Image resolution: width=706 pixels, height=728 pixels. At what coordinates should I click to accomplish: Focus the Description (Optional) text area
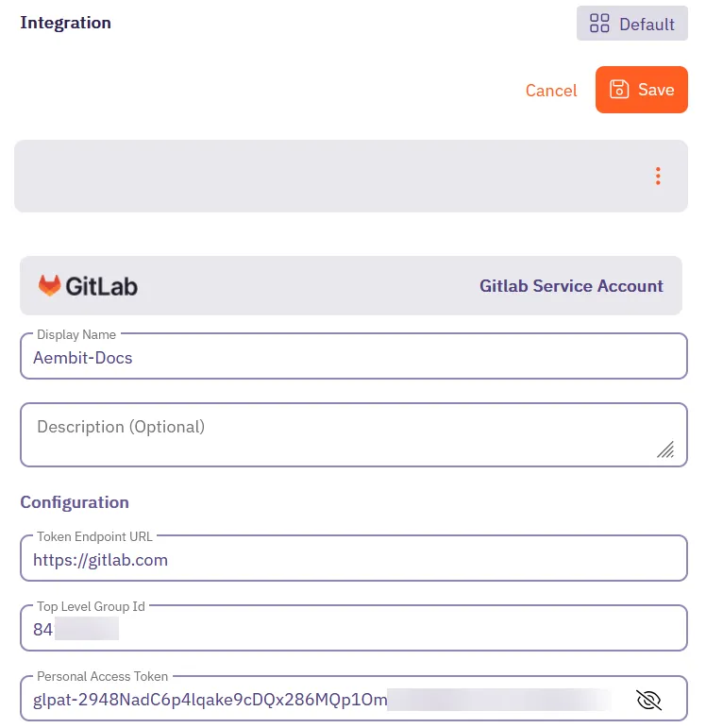(x=340, y=434)
